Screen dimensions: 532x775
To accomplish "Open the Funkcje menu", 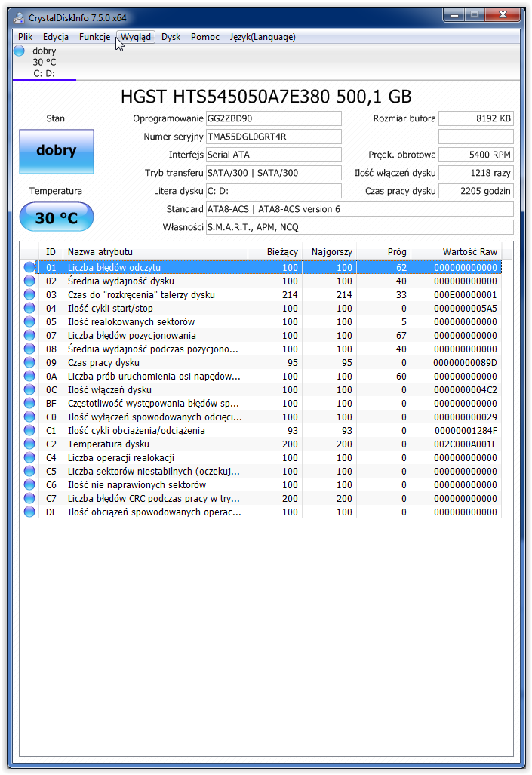I will click(x=94, y=37).
